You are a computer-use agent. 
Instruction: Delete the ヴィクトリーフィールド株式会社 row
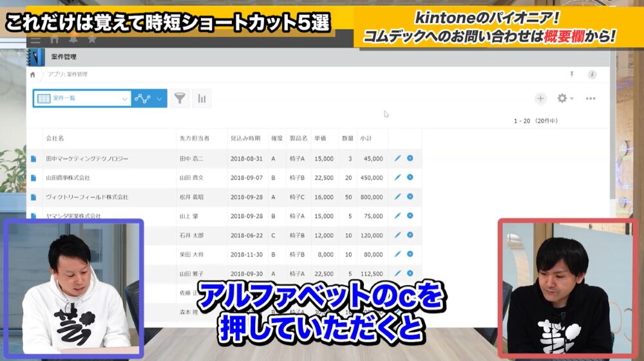(410, 197)
